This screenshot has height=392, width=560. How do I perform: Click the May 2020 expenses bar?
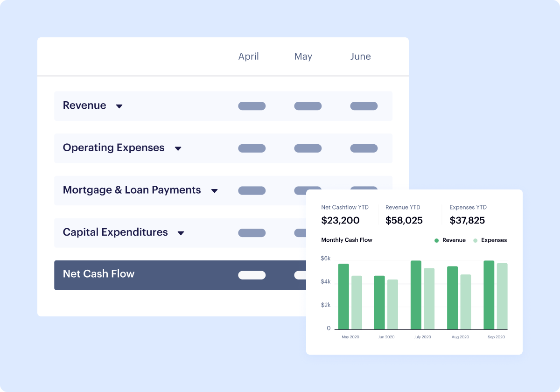[357, 302]
